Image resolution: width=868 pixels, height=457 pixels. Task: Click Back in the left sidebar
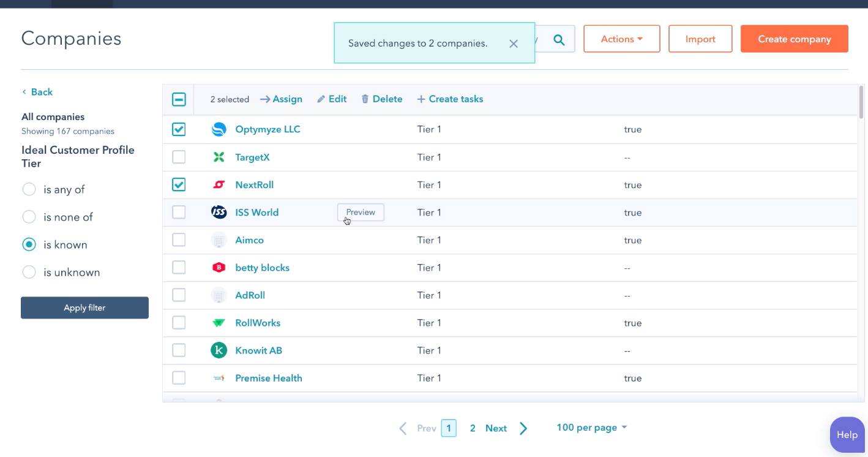tap(37, 91)
